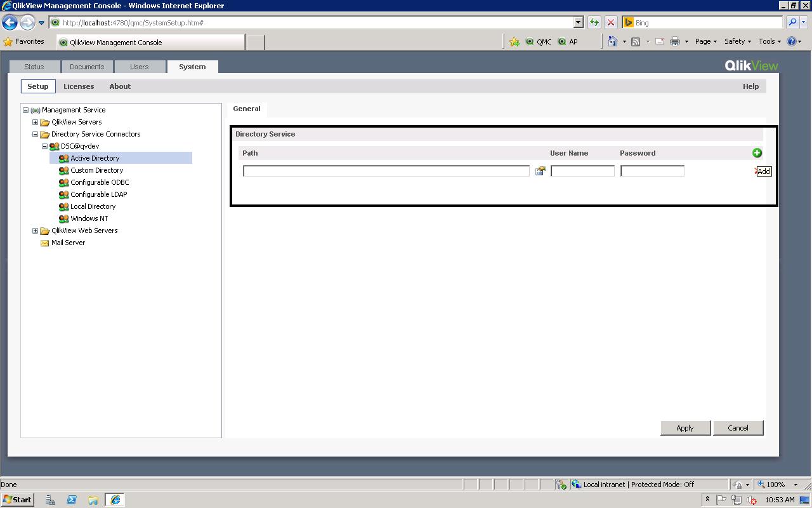Screen dimensions: 812x508
Task: Expand the QlikView Web Servers node
Action: click(x=36, y=231)
